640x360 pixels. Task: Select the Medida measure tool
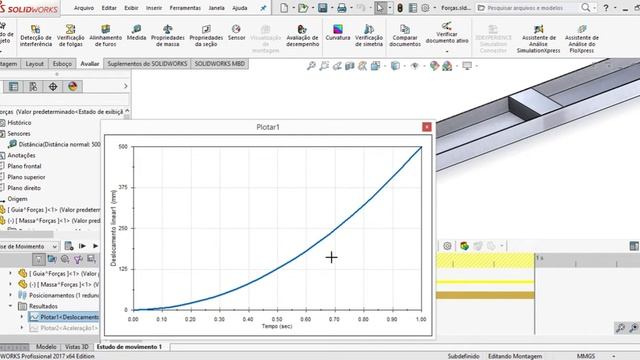pos(136,32)
